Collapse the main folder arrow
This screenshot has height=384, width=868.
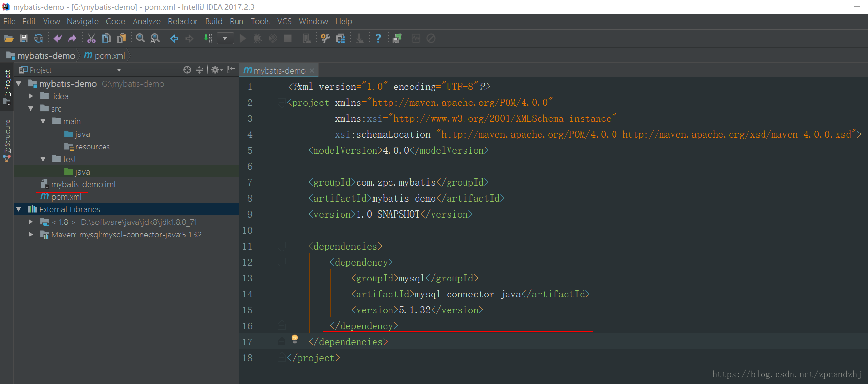coord(43,121)
